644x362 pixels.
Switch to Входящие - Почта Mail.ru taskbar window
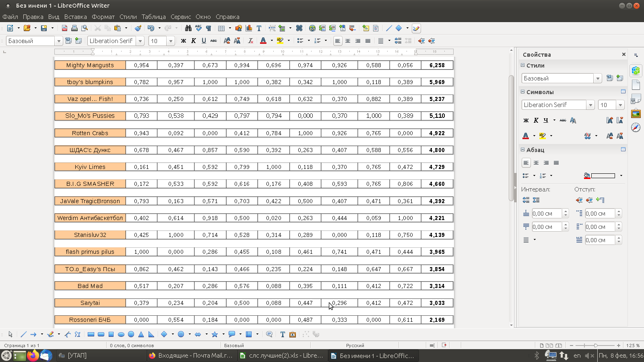(x=191, y=356)
